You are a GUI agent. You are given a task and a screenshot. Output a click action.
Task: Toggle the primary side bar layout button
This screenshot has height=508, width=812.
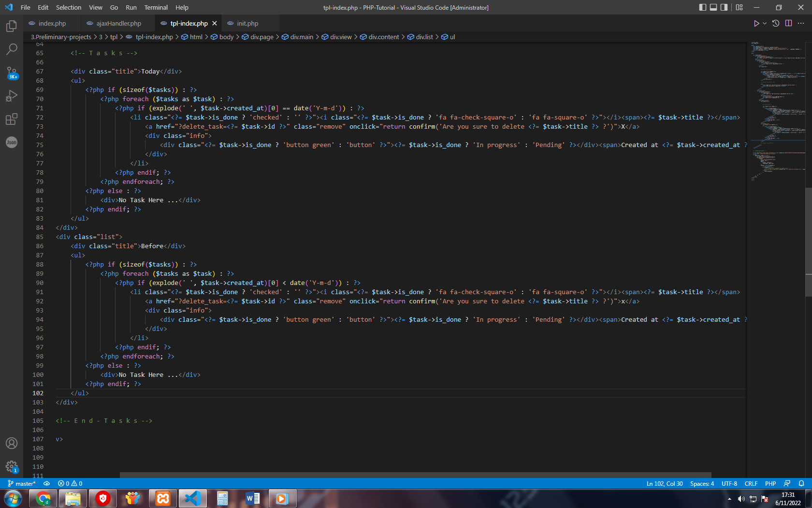[703, 7]
